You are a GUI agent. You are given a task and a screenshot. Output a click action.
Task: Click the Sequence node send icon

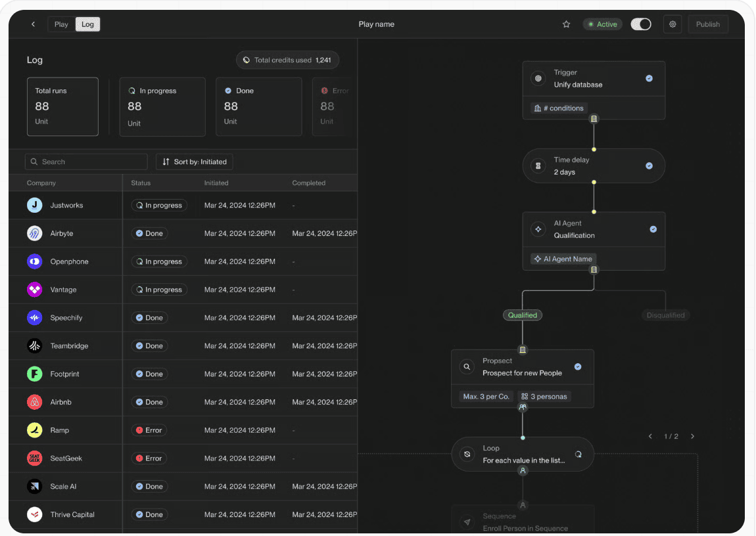(x=467, y=522)
